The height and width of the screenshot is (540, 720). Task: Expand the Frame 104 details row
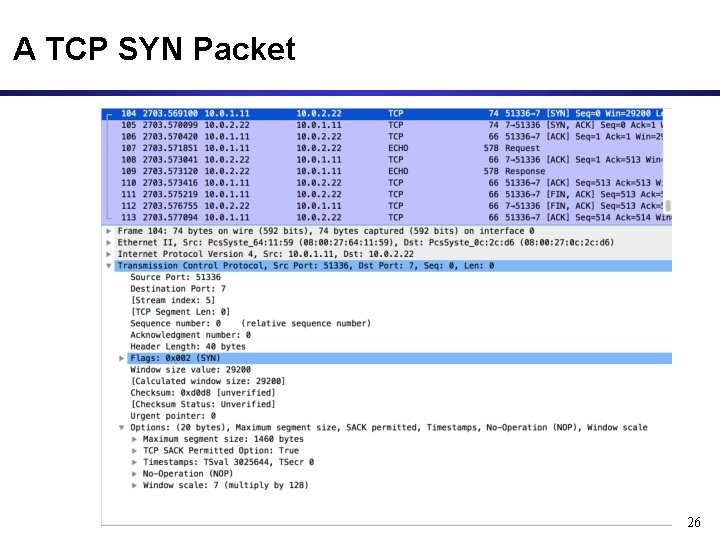click(109, 231)
